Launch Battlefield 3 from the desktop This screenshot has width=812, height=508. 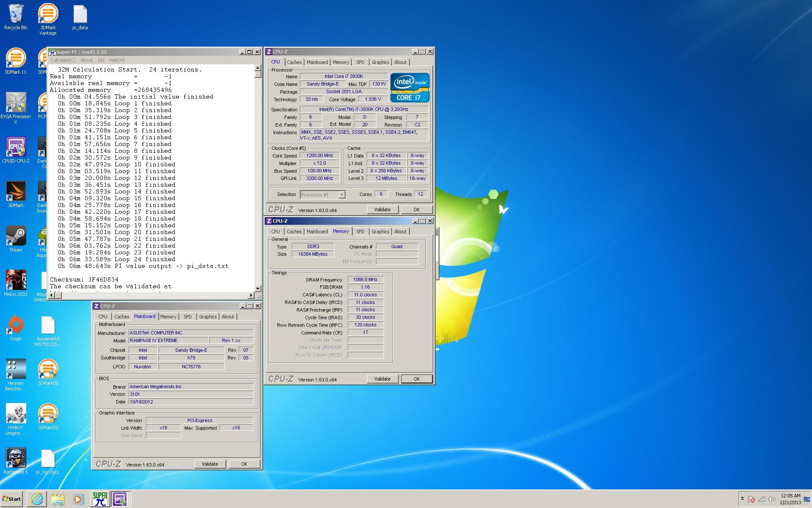(x=16, y=461)
